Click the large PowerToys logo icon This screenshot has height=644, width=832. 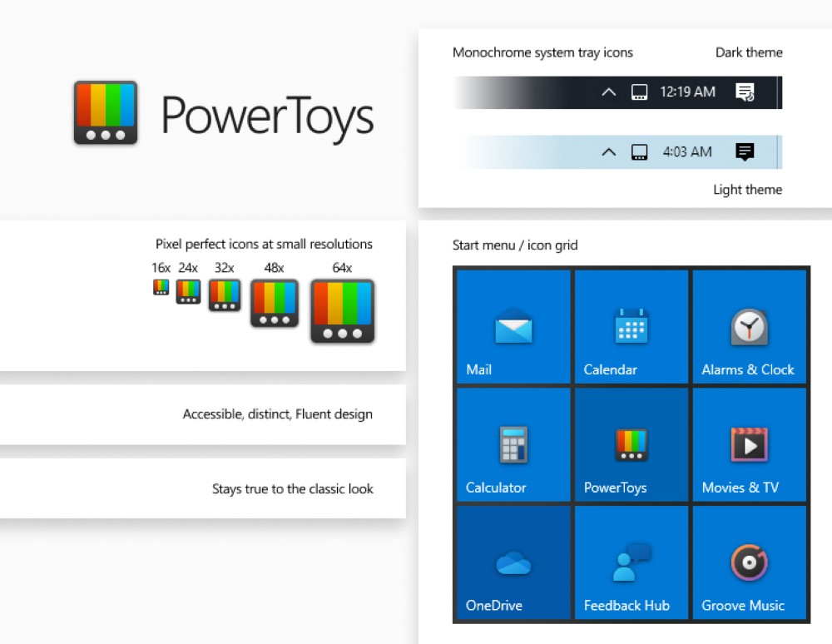106,112
